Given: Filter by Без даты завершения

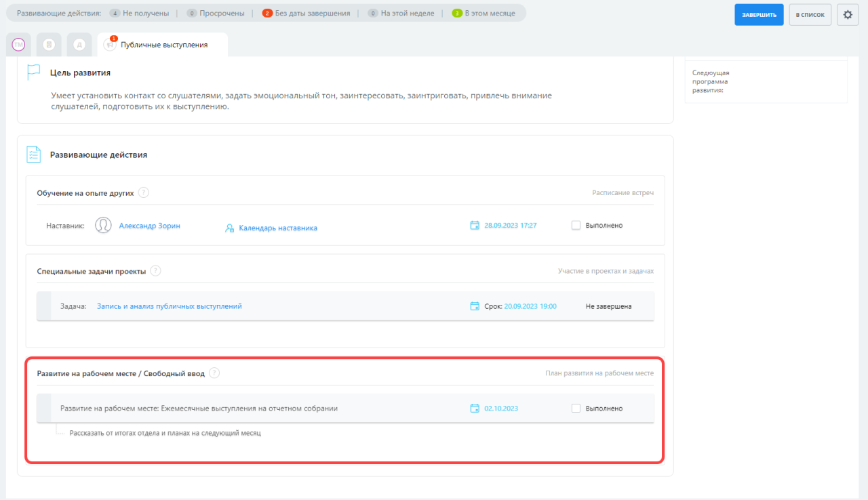Looking at the screenshot, I should point(306,13).
